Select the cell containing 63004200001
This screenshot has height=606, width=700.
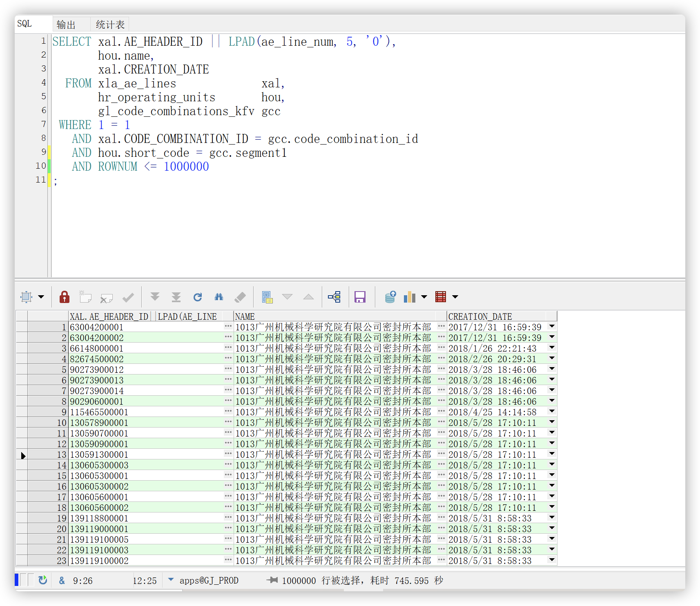pyautogui.click(x=97, y=327)
